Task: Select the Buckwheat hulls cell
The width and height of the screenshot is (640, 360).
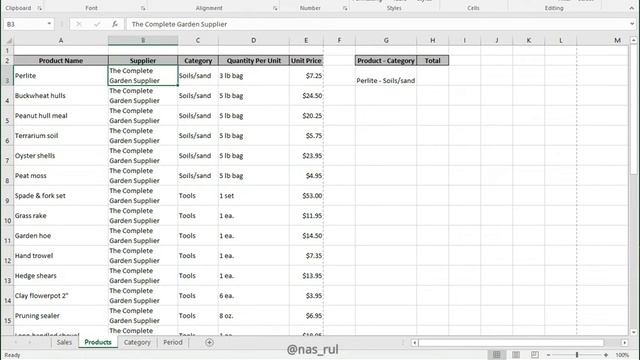Action: click(x=61, y=96)
